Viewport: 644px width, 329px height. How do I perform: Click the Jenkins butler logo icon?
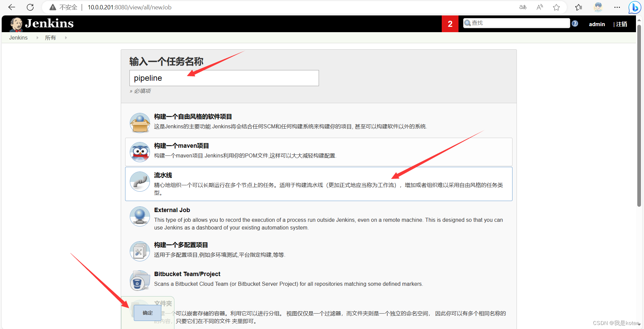click(16, 24)
